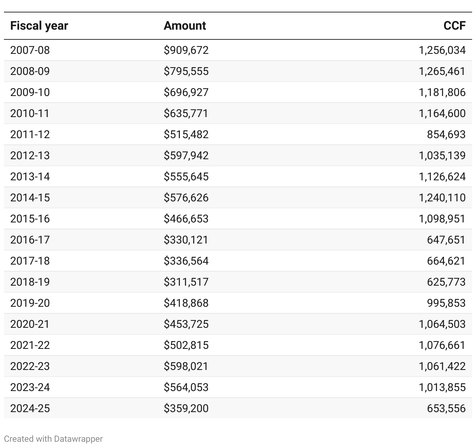Select the 2007-08 fiscal year cell
Viewport: 476px width, 448px height.
[x=30, y=50]
